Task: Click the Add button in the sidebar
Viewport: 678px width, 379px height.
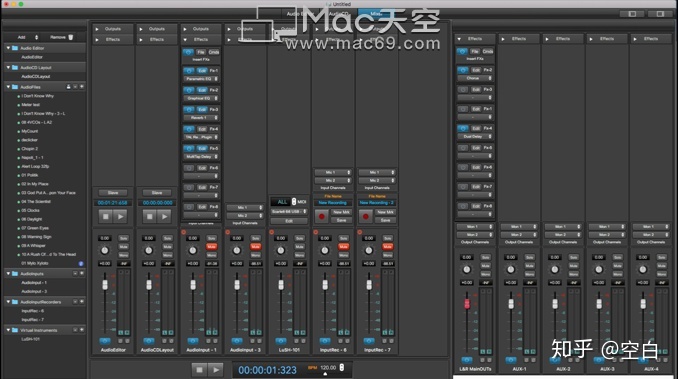Action: (22, 37)
